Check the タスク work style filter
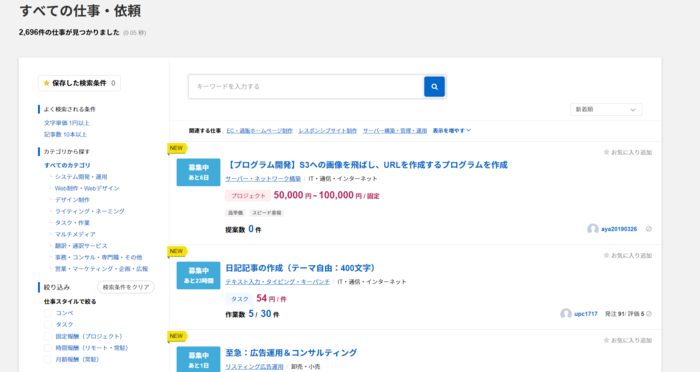This screenshot has width=700, height=372. point(48,325)
